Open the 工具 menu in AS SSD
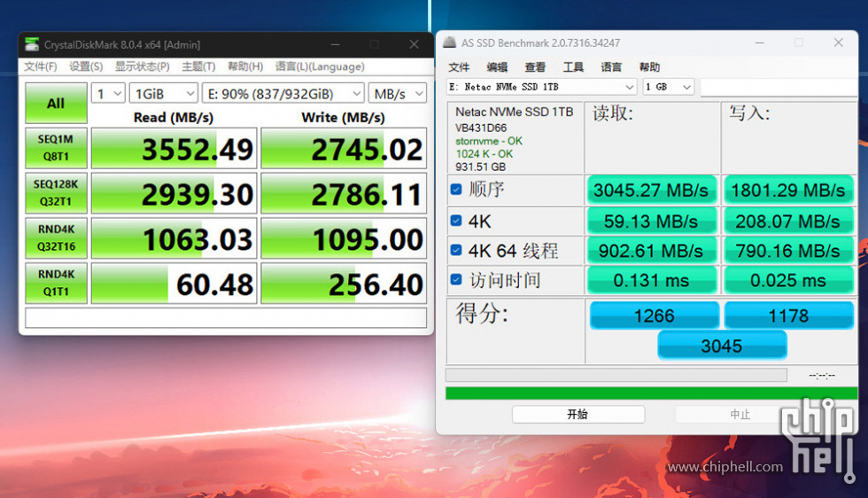The width and height of the screenshot is (868, 498). point(574,67)
